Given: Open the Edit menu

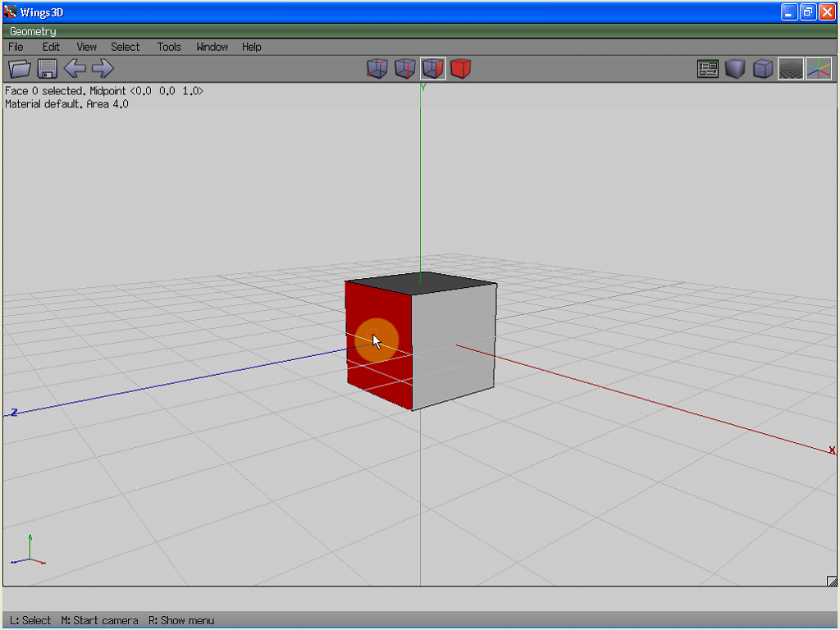Looking at the screenshot, I should tap(51, 47).
